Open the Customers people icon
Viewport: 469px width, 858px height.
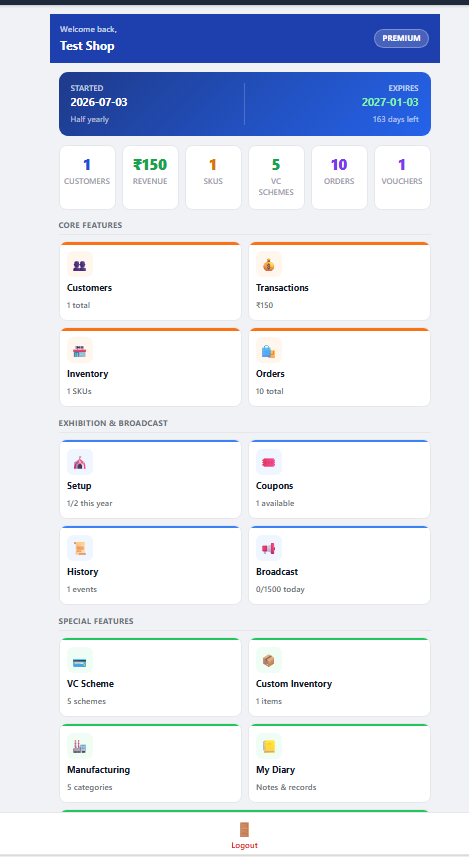(x=80, y=265)
